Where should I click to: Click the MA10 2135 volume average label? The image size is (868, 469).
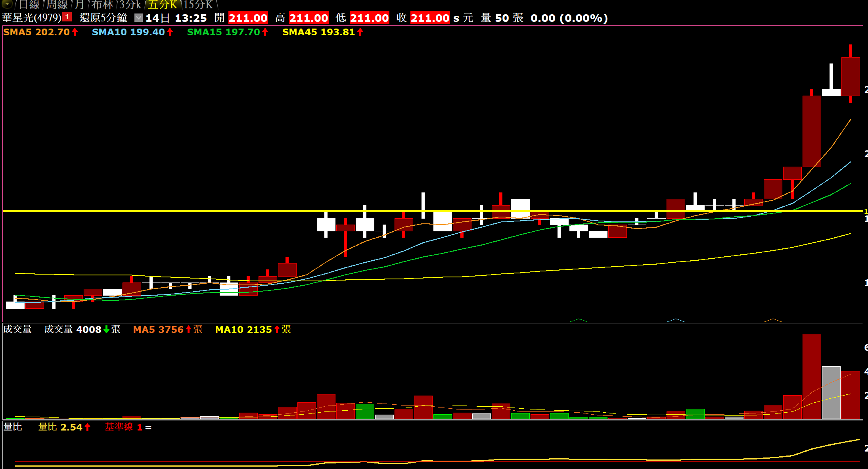pos(243,329)
